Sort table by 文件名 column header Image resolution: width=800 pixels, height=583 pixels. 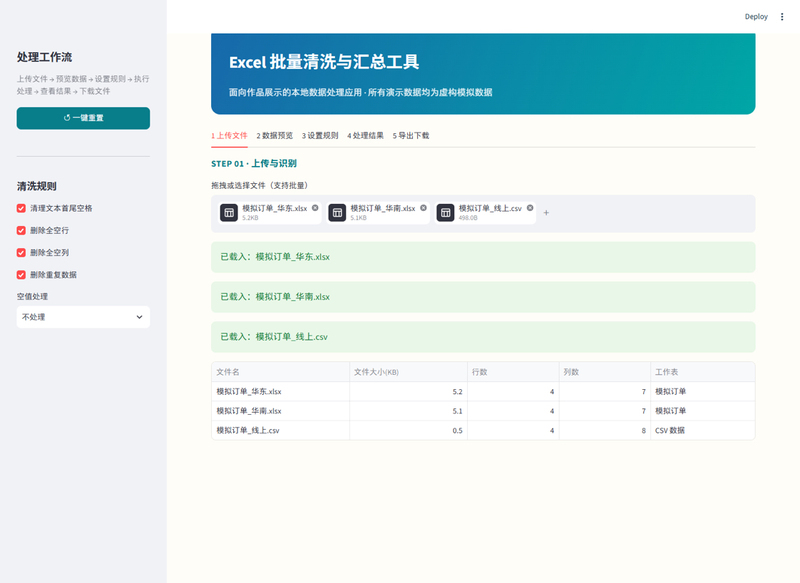tap(281, 372)
